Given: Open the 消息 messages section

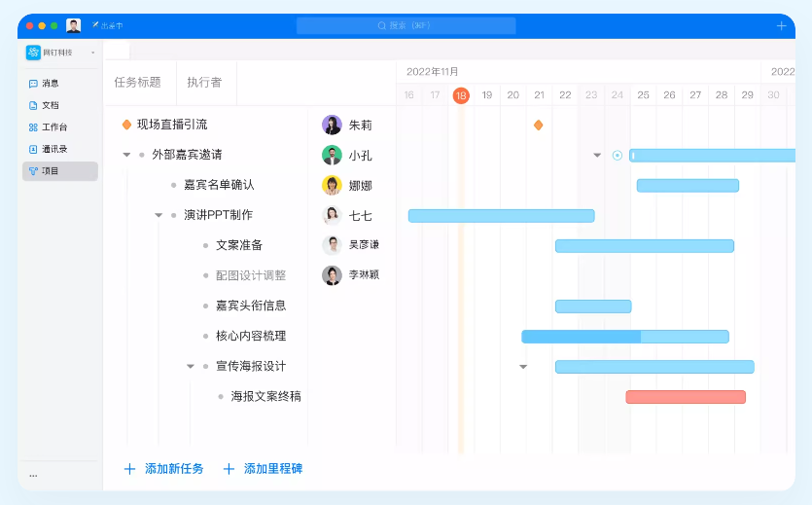Looking at the screenshot, I should (x=44, y=84).
